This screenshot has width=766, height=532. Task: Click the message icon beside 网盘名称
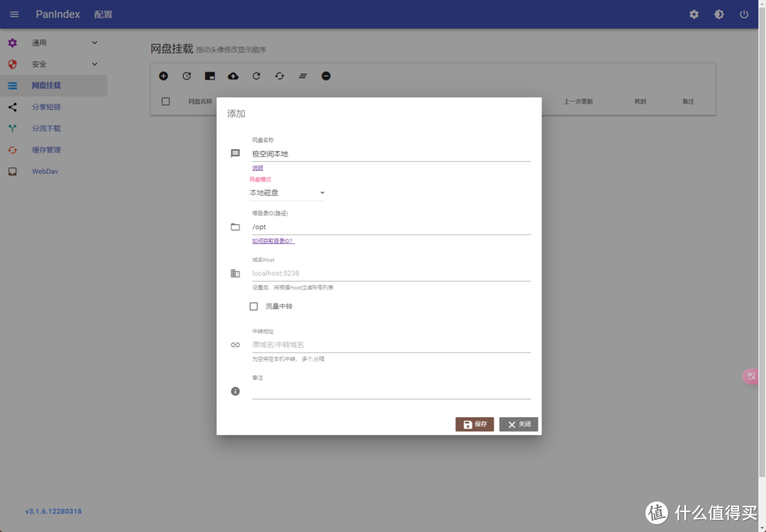pyautogui.click(x=235, y=153)
